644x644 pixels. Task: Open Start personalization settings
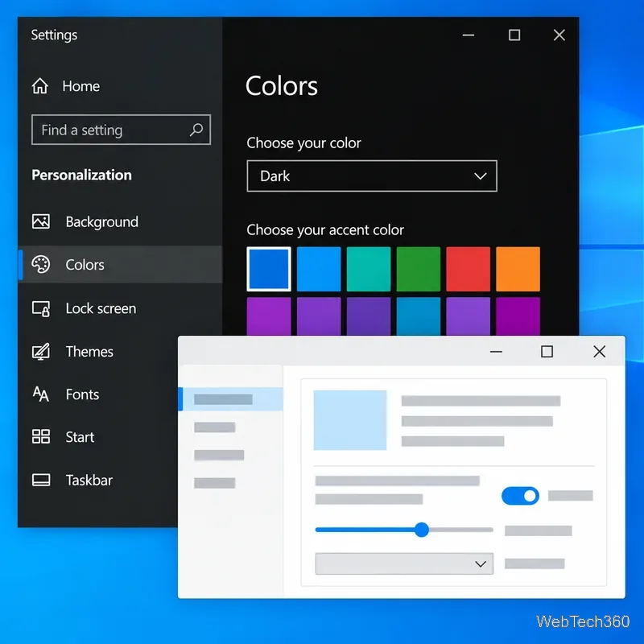coord(80,437)
